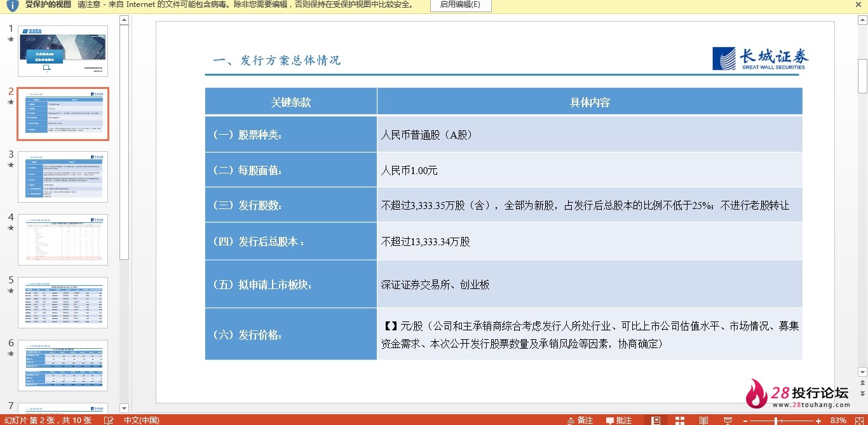The height and width of the screenshot is (425, 868).
Task: Select slide 4 thumbnail
Action: coord(63,239)
